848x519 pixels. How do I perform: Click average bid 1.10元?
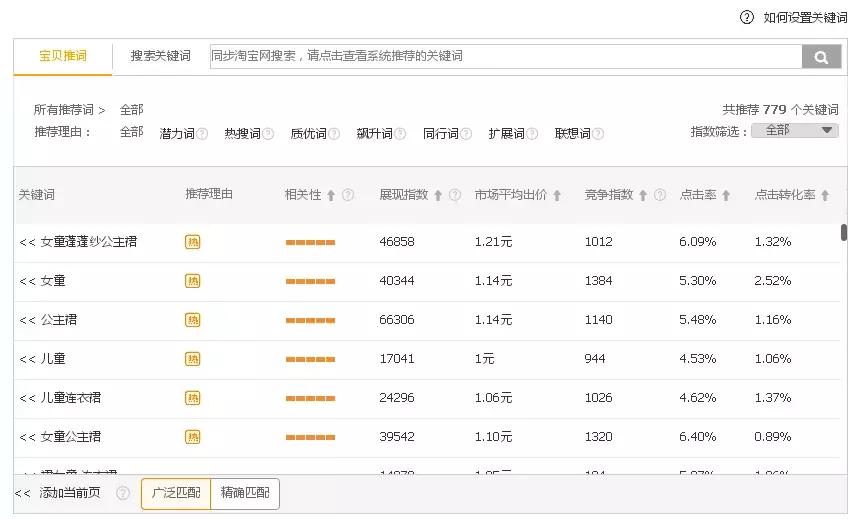(493, 437)
